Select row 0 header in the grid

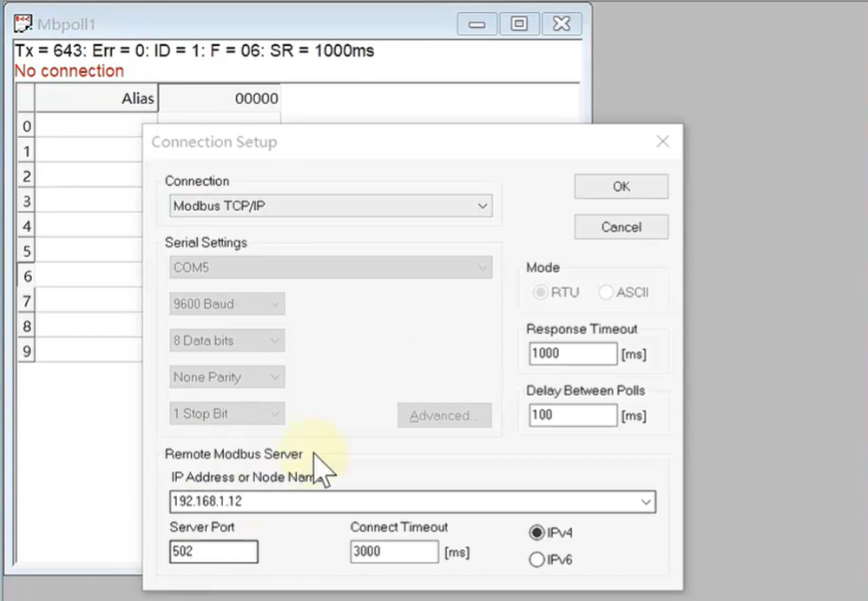click(27, 126)
